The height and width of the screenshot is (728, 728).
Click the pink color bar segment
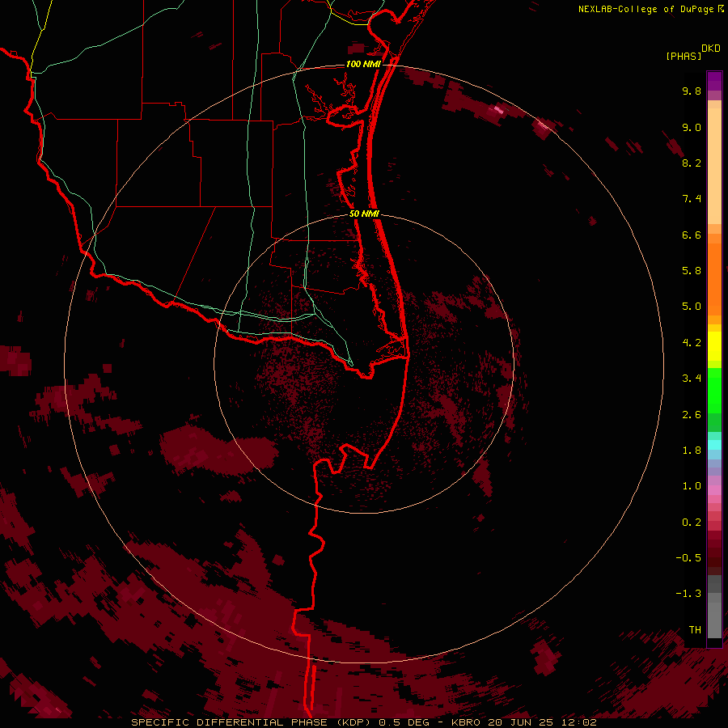714,489
